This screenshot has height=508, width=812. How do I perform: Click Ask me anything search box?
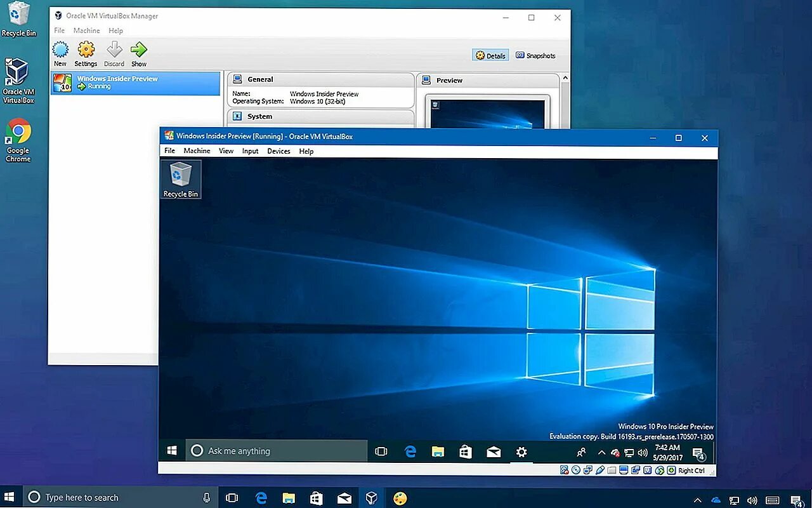pyautogui.click(x=277, y=451)
